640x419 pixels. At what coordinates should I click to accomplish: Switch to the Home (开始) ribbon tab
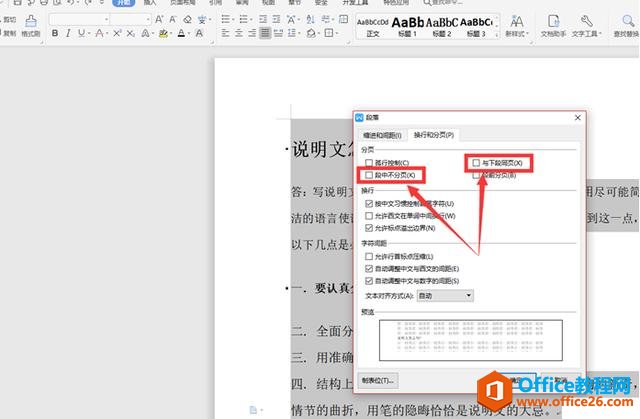pyautogui.click(x=123, y=2)
